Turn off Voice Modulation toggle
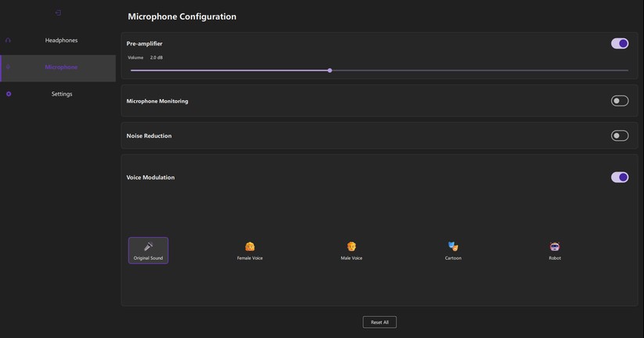Viewport: 644px width, 338px height. pos(620,178)
